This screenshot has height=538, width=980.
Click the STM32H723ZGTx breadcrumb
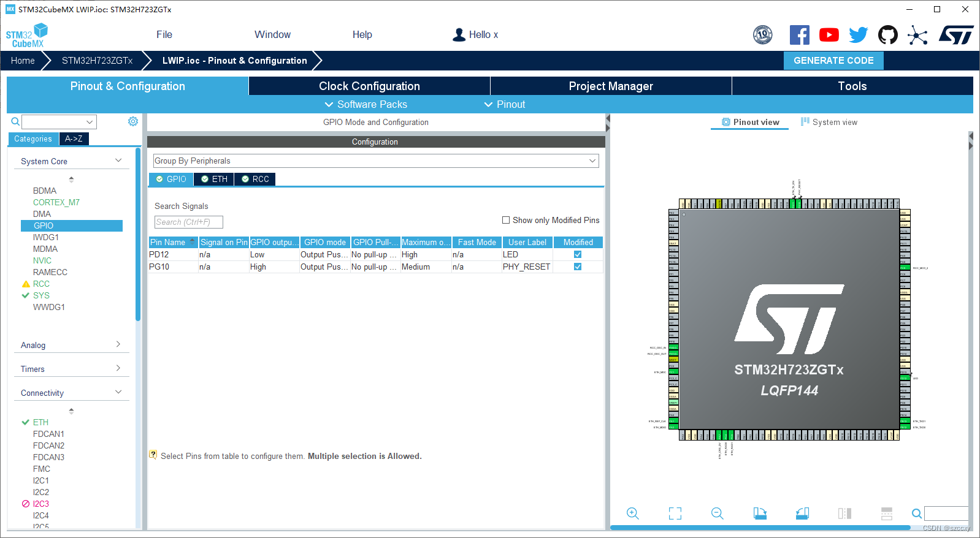pos(97,61)
